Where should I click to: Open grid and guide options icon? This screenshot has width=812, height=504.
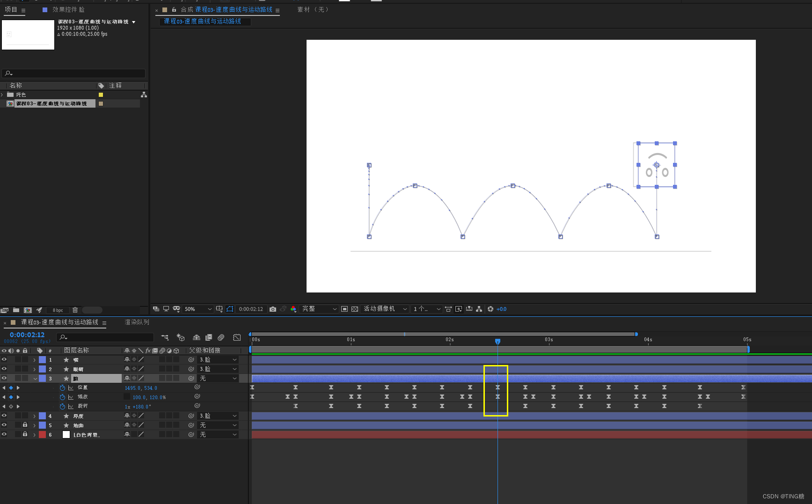point(219,309)
